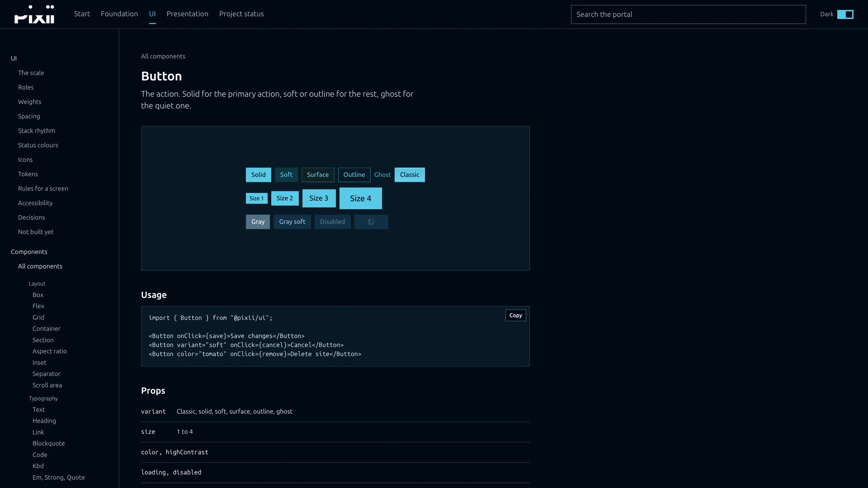The width and height of the screenshot is (868, 488).
Task: Click the "1 to 4" size value
Action: (185, 432)
